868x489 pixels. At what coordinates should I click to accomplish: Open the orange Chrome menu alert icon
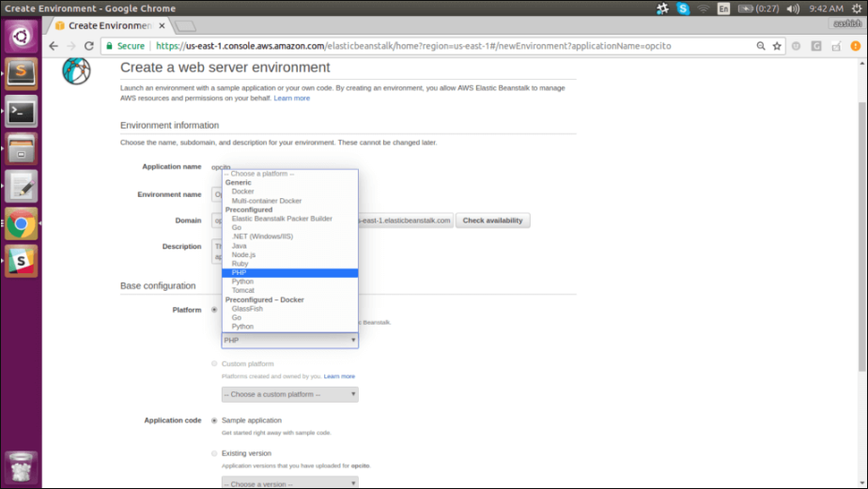855,46
